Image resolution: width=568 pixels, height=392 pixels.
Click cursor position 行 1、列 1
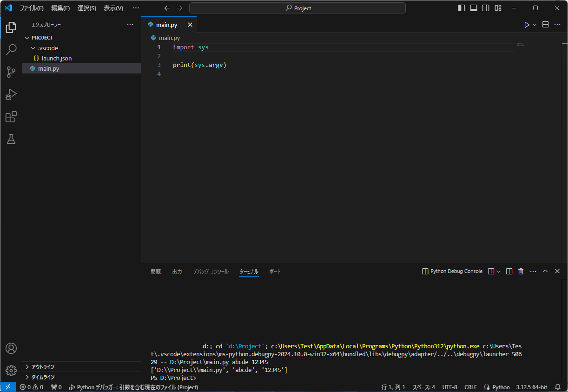pyautogui.click(x=393, y=387)
